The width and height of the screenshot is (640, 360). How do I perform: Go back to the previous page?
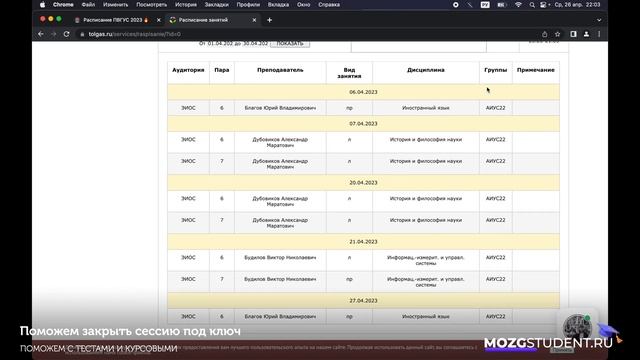click(x=41, y=34)
